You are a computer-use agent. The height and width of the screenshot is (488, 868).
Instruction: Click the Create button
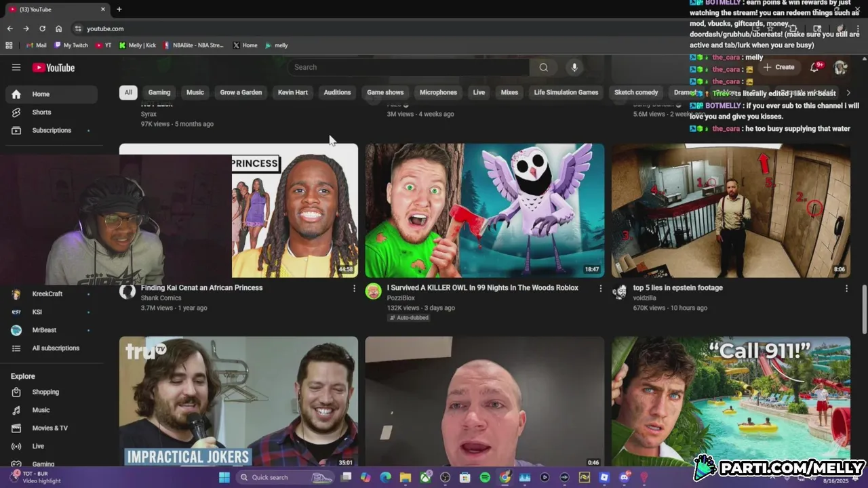point(779,67)
